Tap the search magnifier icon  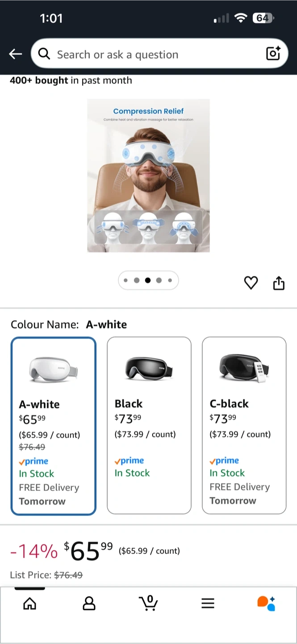pyautogui.click(x=44, y=54)
